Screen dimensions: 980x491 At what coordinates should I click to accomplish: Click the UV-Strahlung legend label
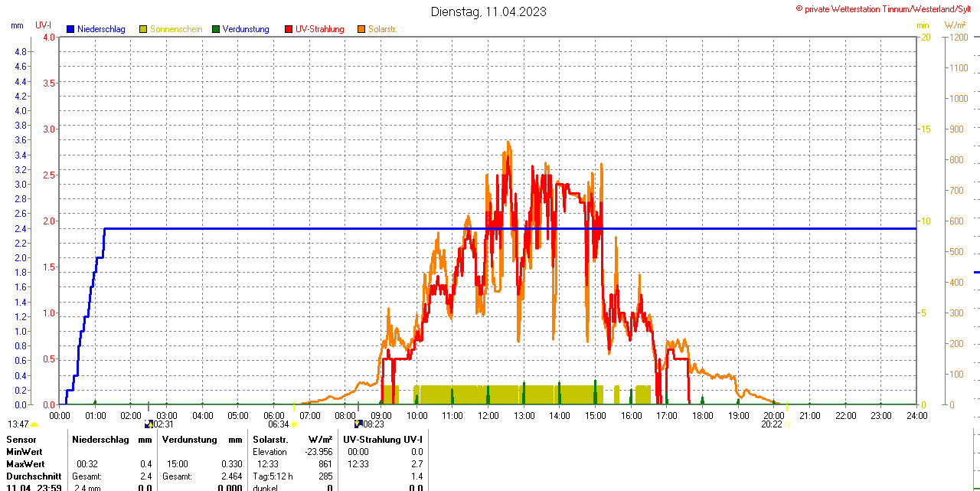322,29
